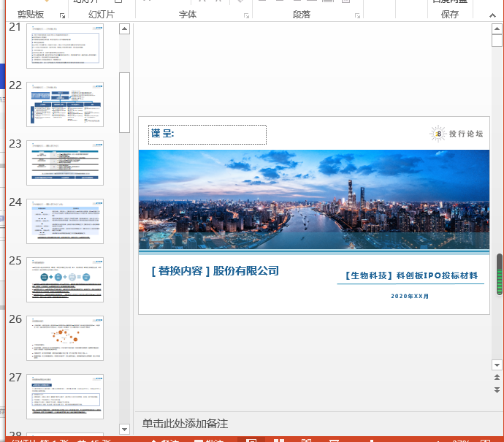Open the Paragraph (段落) dialog launcher
The width and height of the screenshot is (504, 442).
(x=357, y=15)
